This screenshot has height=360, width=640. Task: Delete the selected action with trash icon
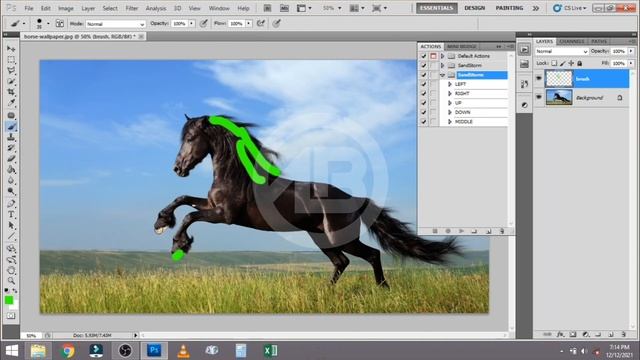click(x=502, y=231)
